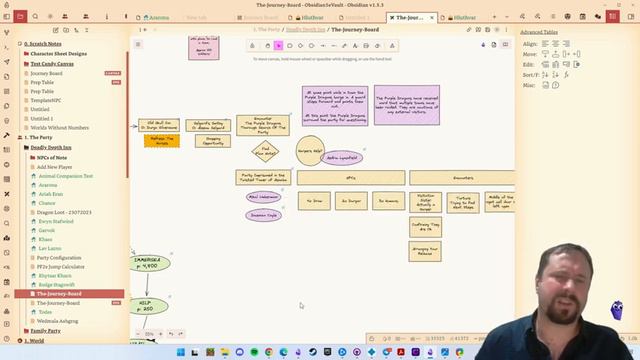This screenshot has height=360, width=640.
Task: Zoom out the canvas with minus button
Action: (x=138, y=334)
